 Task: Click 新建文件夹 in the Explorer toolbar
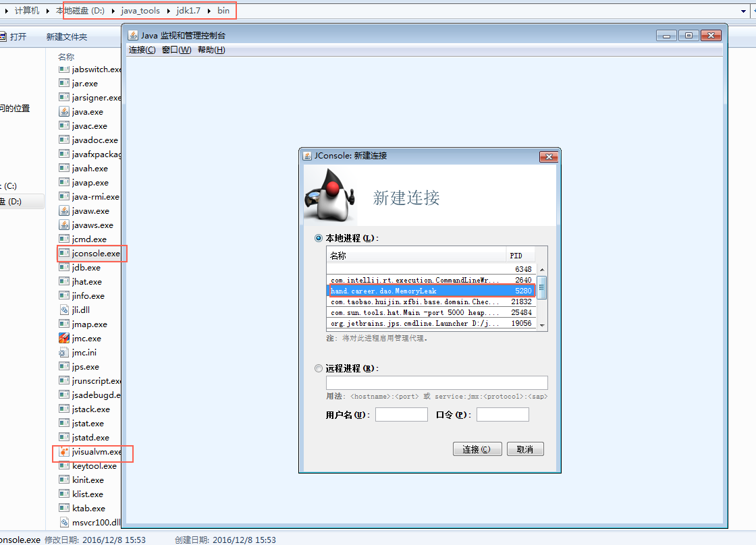tap(67, 36)
